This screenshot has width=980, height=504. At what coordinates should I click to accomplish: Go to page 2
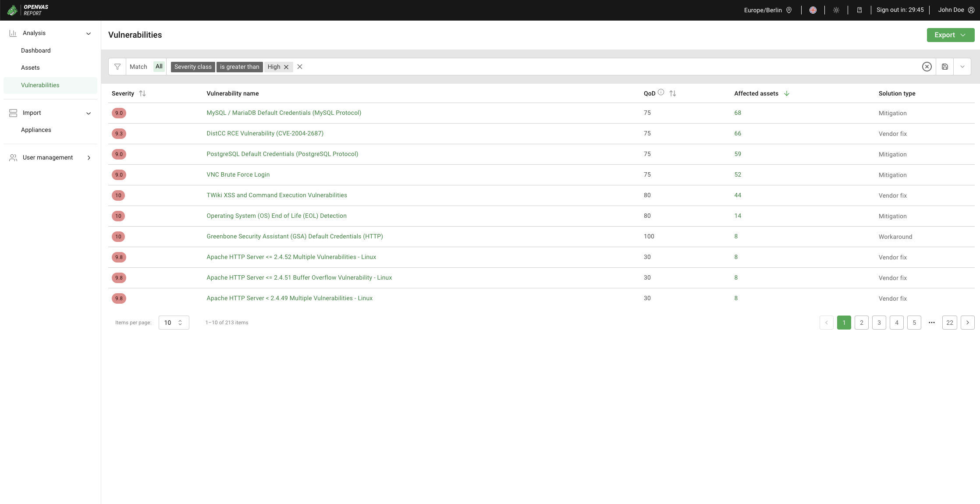tap(862, 323)
